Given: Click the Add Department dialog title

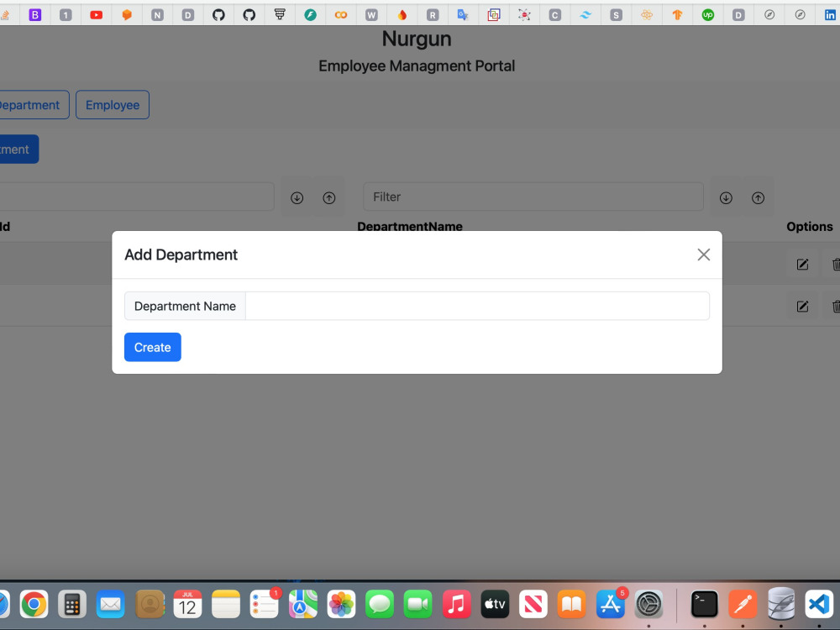Looking at the screenshot, I should (181, 255).
